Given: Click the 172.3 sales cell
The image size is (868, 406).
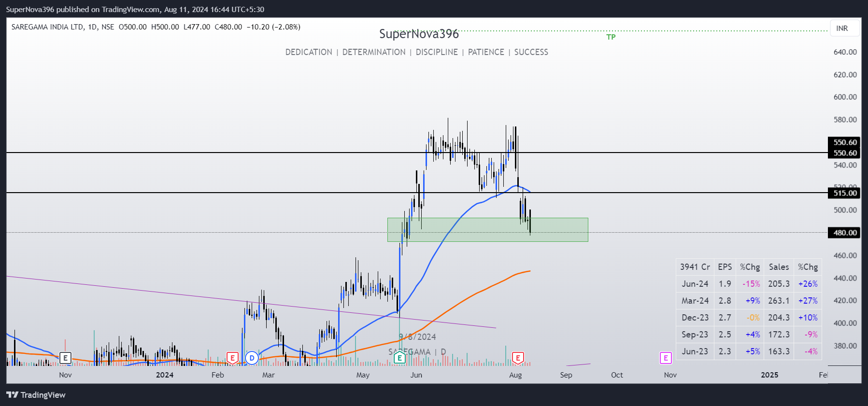Looking at the screenshot, I should [x=779, y=335].
